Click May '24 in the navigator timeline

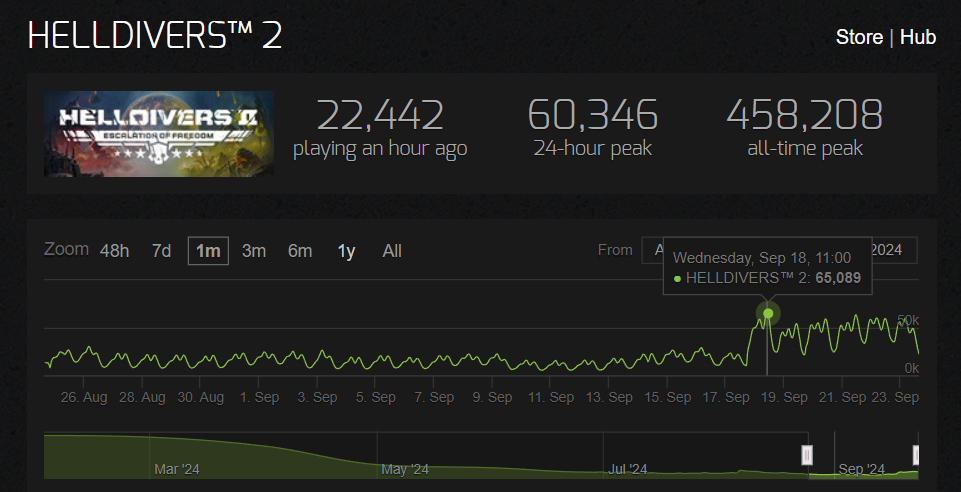pos(405,470)
